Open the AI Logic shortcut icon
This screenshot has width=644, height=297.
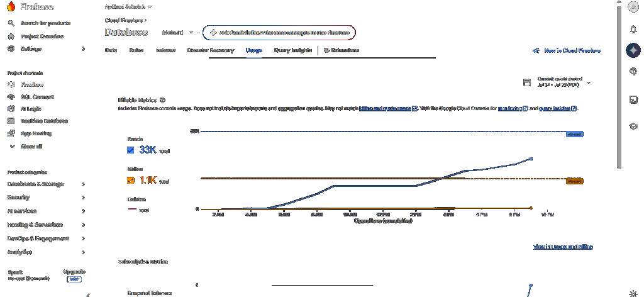pyautogui.click(x=11, y=109)
